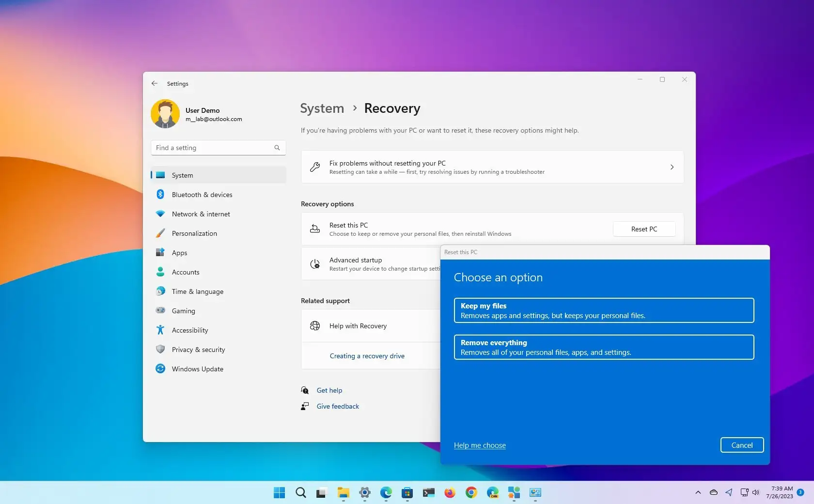Click the user profile avatar picture
Viewport: 814px width, 504px height.
165,113
